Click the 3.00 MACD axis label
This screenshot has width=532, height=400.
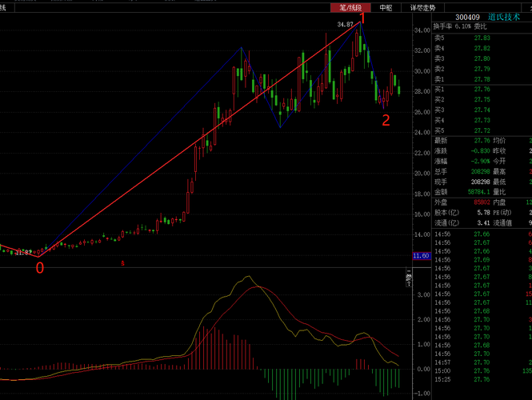[x=424, y=295]
